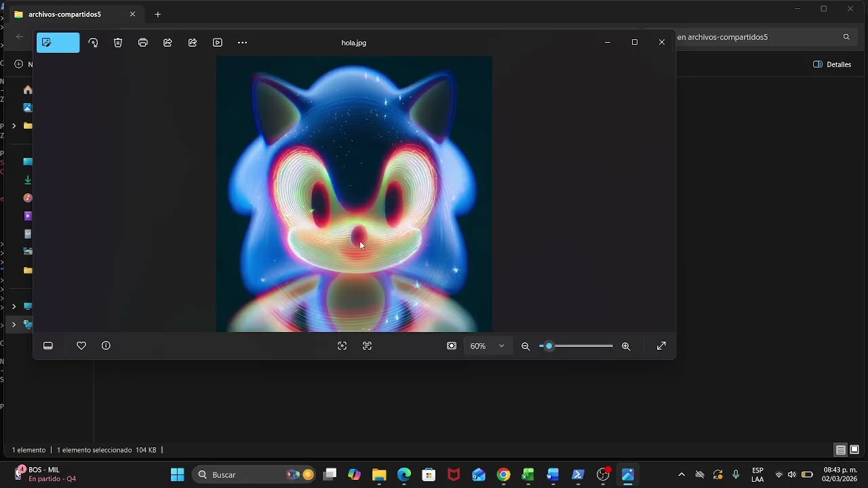Open the BOS - MIL game widget
This screenshot has width=868, height=488.
45,474
